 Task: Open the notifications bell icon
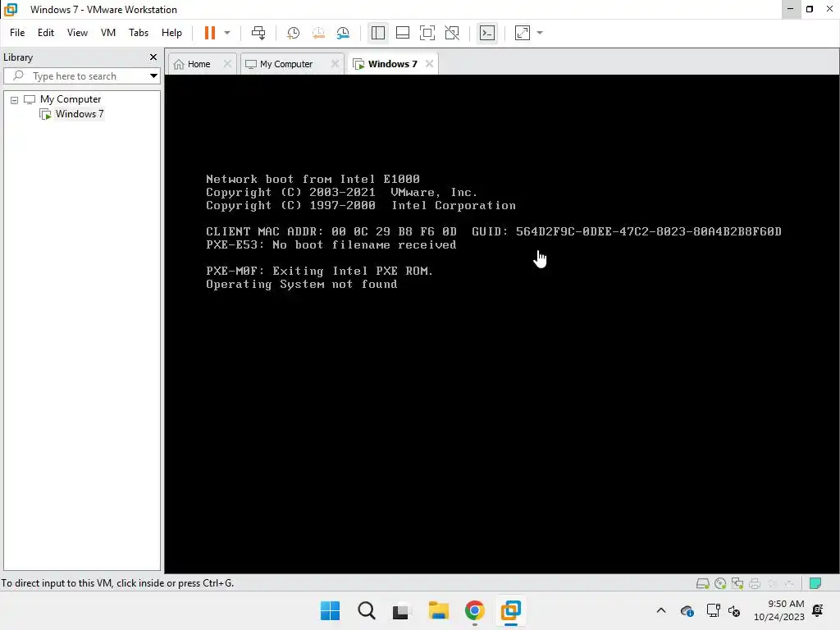818,610
